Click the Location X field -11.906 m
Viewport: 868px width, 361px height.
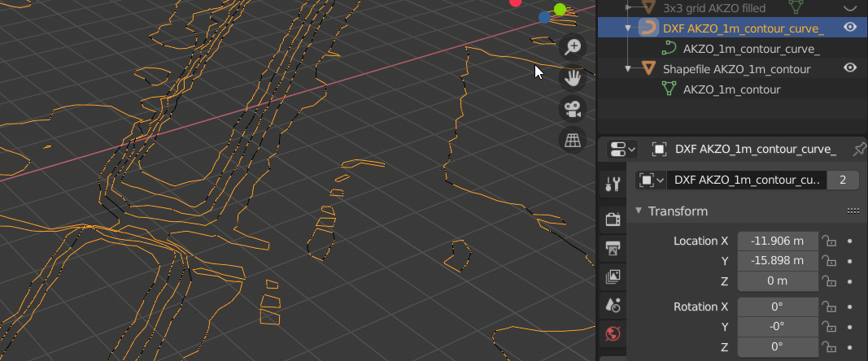(778, 241)
